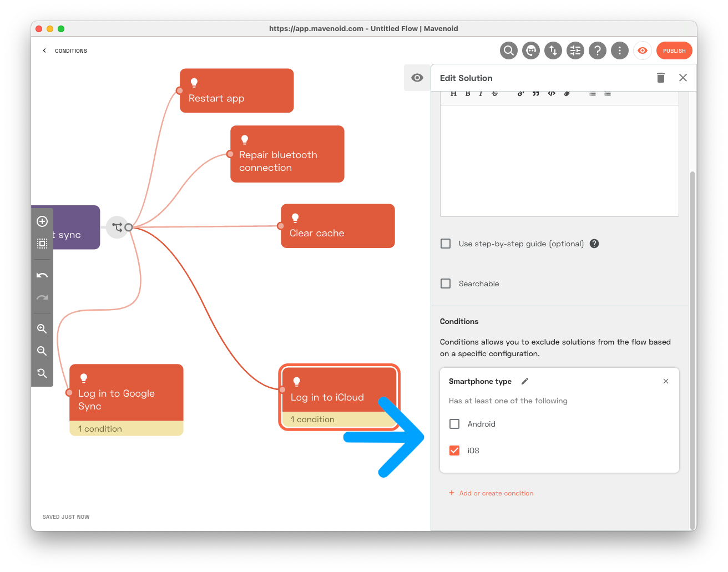Image resolution: width=728 pixels, height=572 pixels.
Task: Delete solution with the trash icon
Action: point(661,78)
